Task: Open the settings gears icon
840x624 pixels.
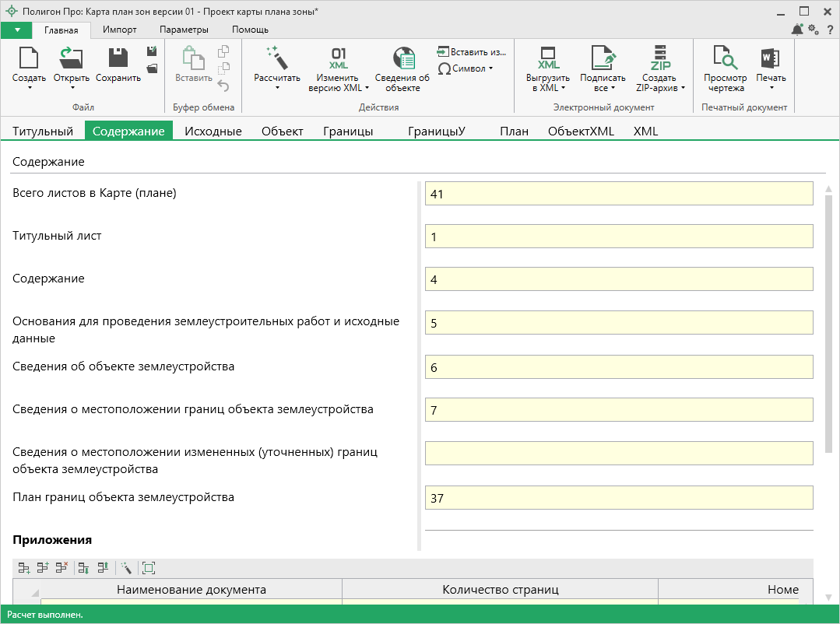Action: click(x=814, y=30)
